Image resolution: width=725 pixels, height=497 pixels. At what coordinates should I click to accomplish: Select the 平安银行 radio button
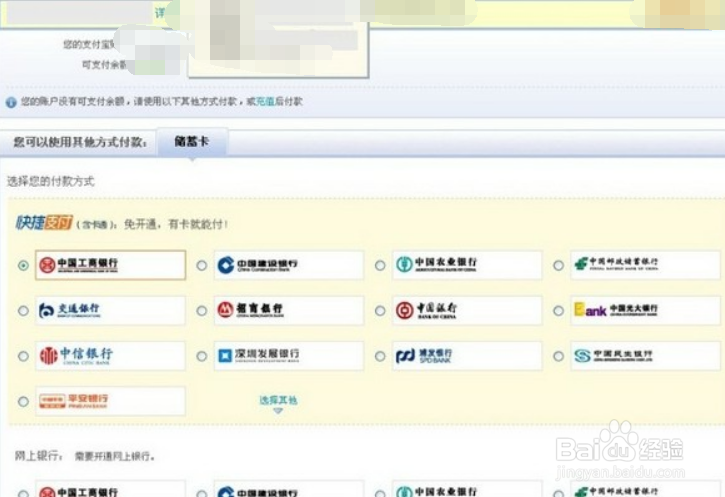click(23, 401)
